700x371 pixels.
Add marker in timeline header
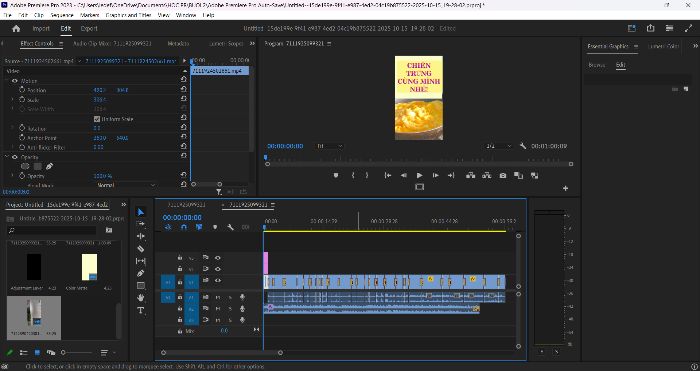215,227
